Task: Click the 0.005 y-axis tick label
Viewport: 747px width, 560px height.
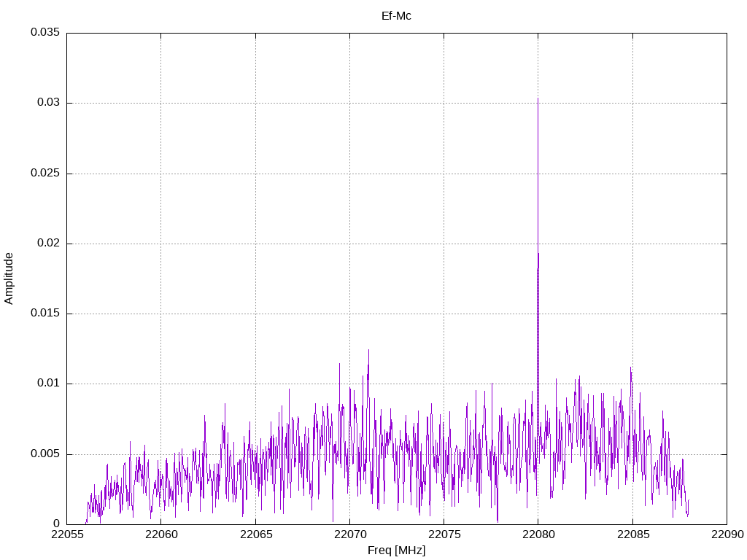Action: (x=44, y=454)
